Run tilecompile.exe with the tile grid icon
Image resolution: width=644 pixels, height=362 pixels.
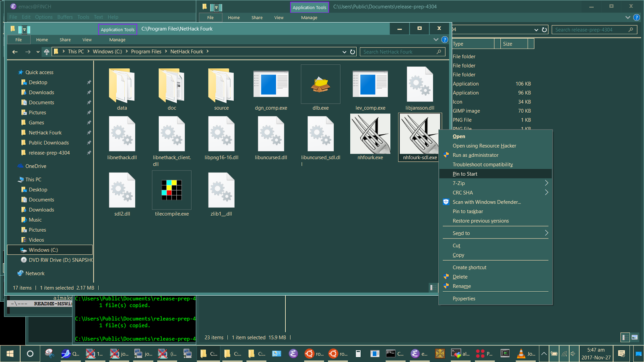pyautogui.click(x=171, y=190)
